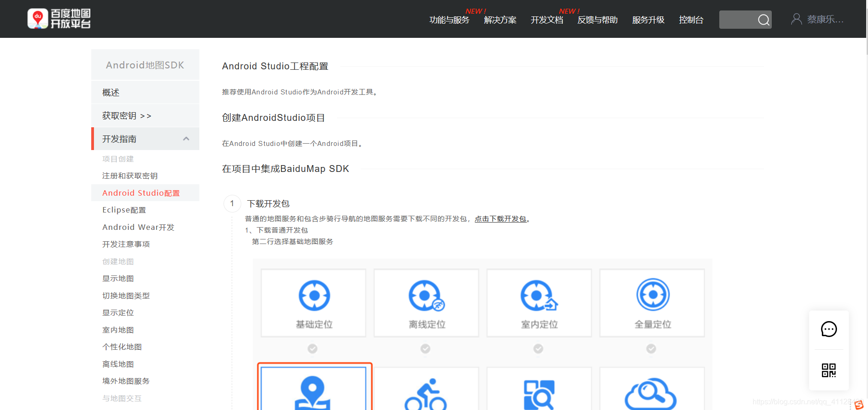Click the 基础定位 location icon card
This screenshot has height=410, width=868.
click(x=314, y=303)
